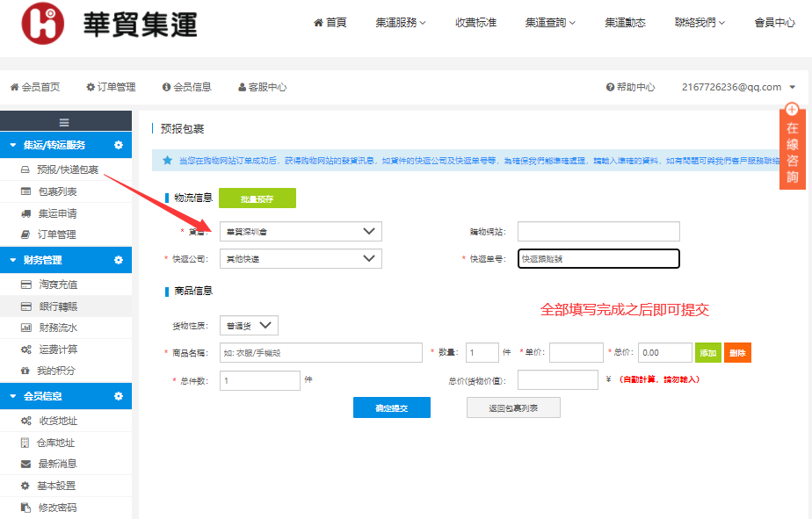Open 帮助中心 help icon link
Image resolution: width=812 pixels, height=519 pixels.
click(x=630, y=87)
